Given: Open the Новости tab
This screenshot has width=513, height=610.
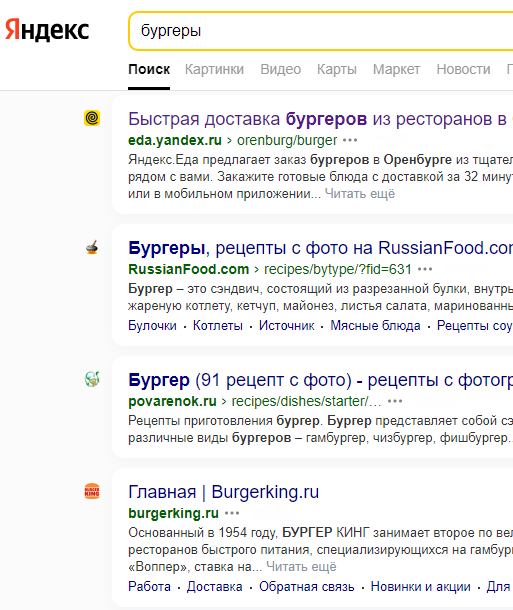Looking at the screenshot, I should coord(463,69).
